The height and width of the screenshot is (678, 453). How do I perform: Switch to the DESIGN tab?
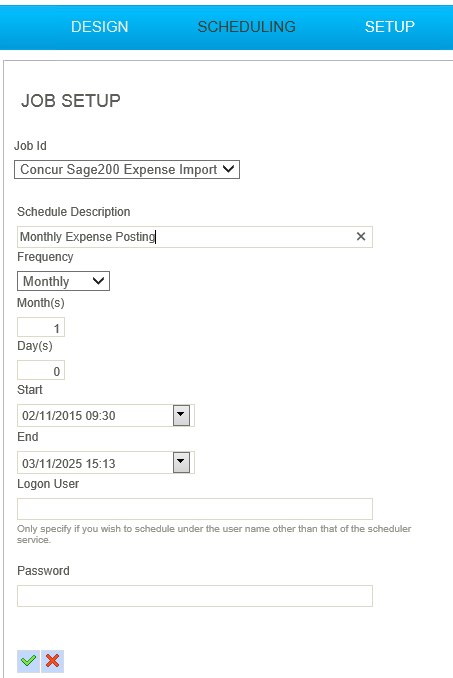99,27
